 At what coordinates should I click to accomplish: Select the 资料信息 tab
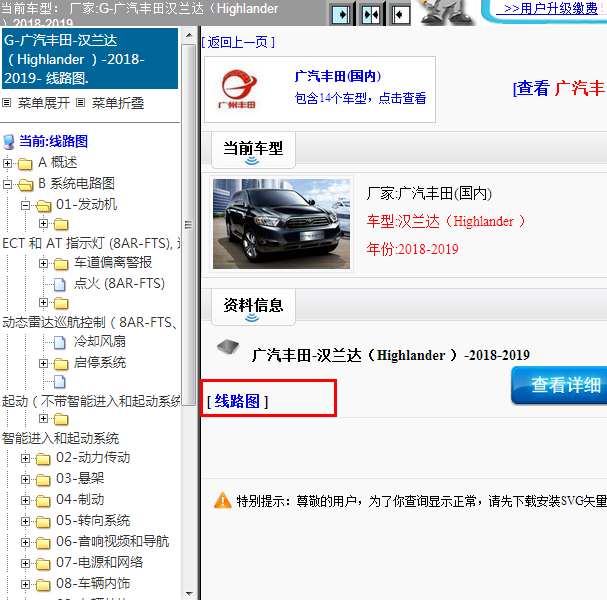point(253,307)
